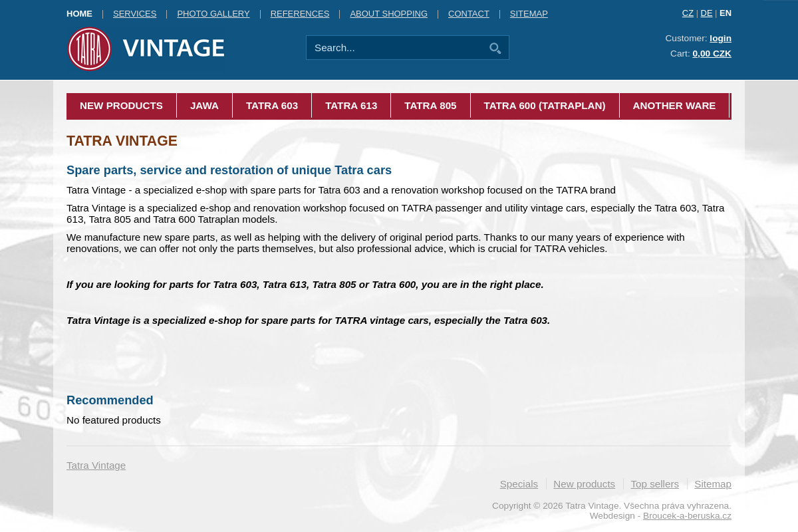Visit Broucek-a-beruska.cz webdesign link

[687, 515]
